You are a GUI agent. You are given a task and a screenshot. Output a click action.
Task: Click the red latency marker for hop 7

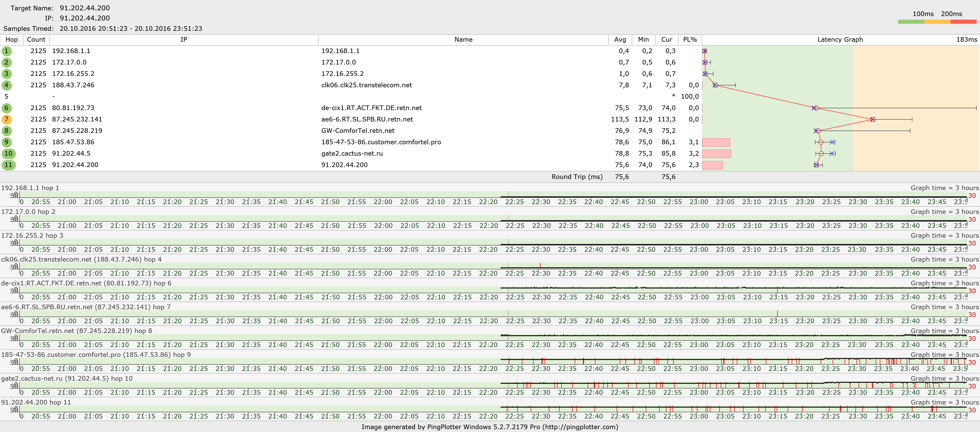(873, 119)
